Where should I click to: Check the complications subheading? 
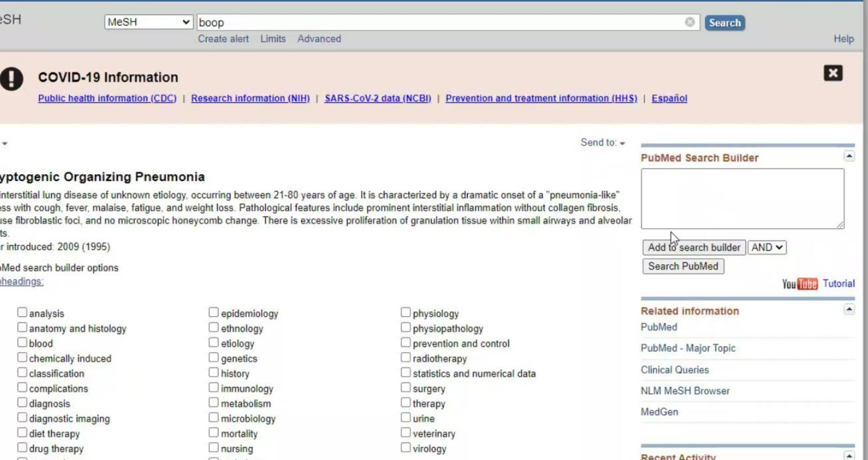[22, 388]
